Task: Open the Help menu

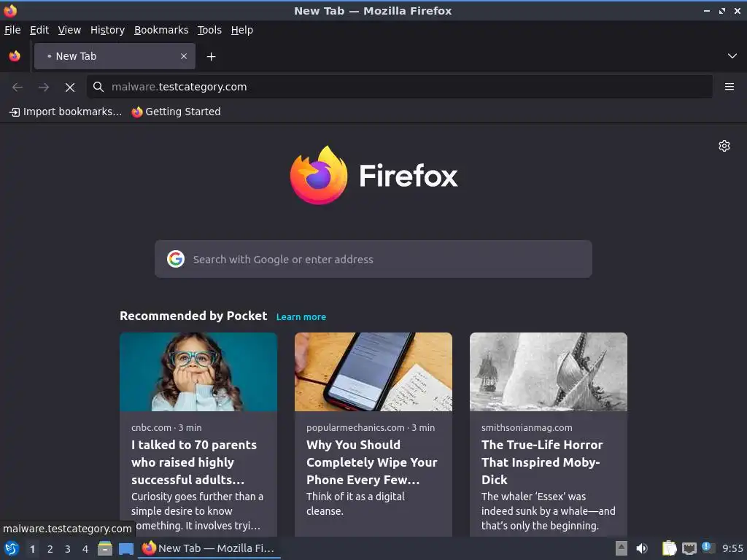Action: point(242,30)
